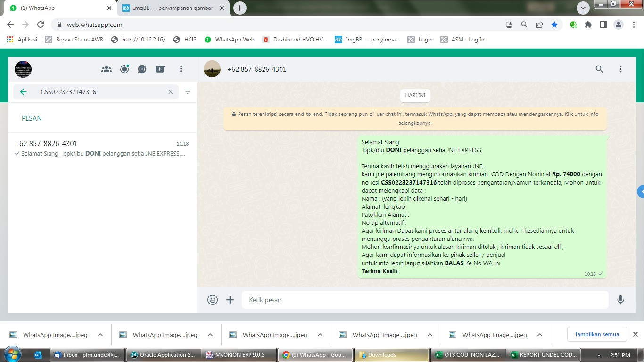The height and width of the screenshot is (362, 644).
Task: Open Dashboard HVO bookmark
Action: [295, 40]
